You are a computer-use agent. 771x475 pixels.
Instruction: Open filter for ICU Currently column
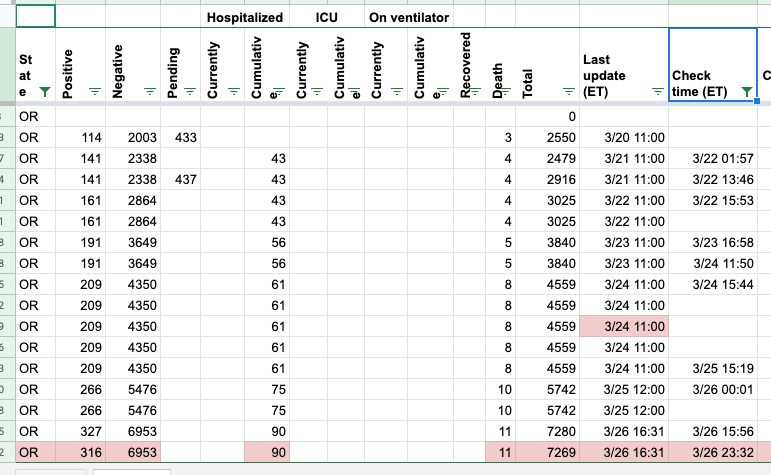[317, 91]
